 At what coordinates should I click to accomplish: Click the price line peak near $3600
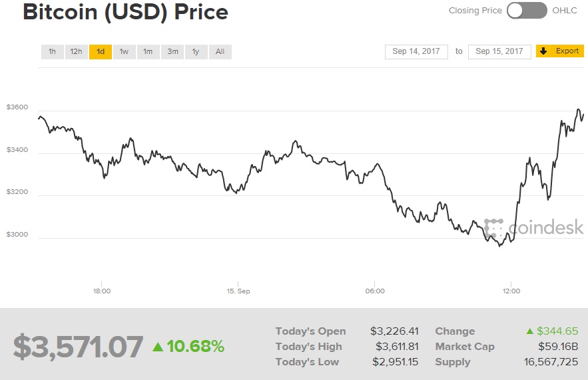[x=579, y=110]
